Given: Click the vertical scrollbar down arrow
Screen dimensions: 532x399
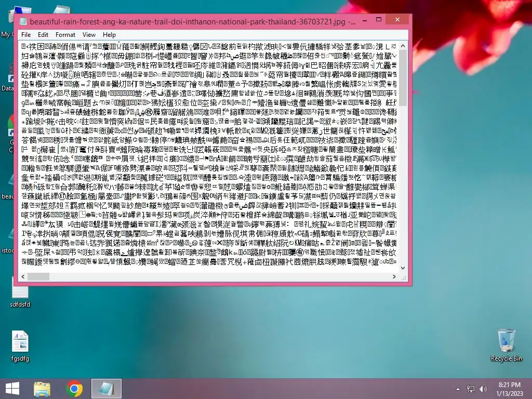Looking at the screenshot, I should point(403,268).
